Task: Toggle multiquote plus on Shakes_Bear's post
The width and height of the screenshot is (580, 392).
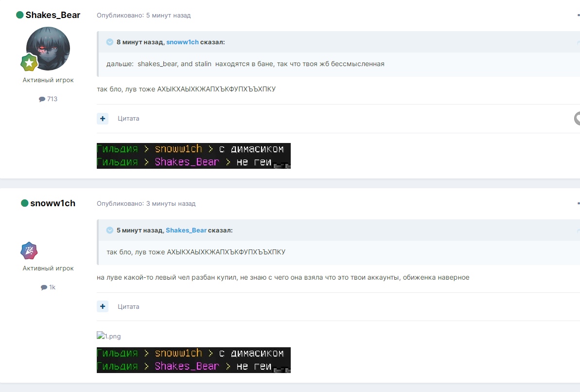Action: click(103, 119)
